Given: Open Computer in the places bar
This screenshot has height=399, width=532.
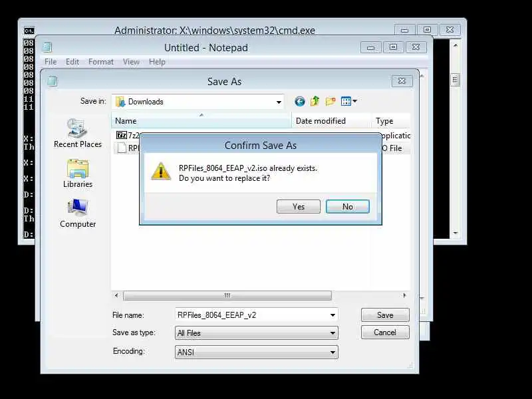Looking at the screenshot, I should click(x=78, y=213).
